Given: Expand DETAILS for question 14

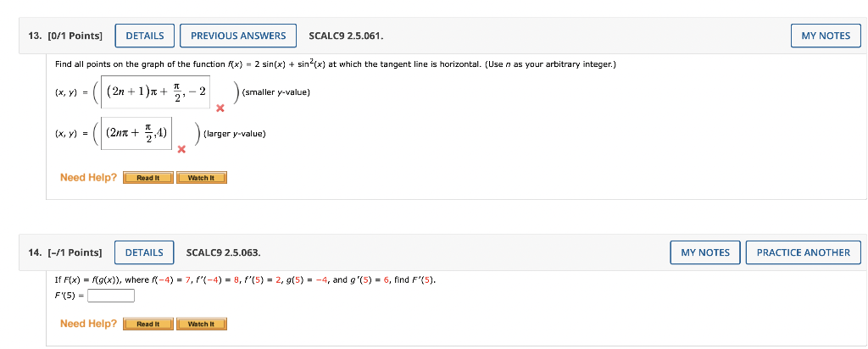Looking at the screenshot, I should point(144,252).
